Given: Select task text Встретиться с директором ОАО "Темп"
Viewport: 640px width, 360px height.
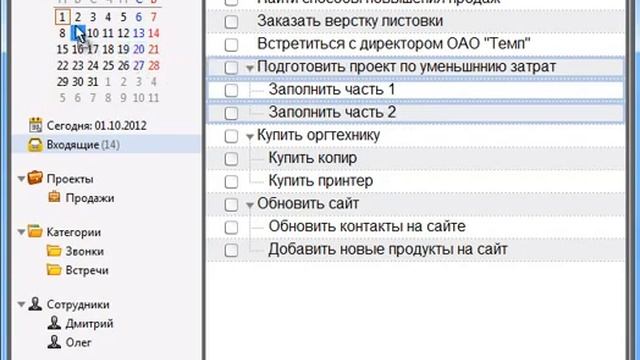Looking at the screenshot, I should [393, 43].
